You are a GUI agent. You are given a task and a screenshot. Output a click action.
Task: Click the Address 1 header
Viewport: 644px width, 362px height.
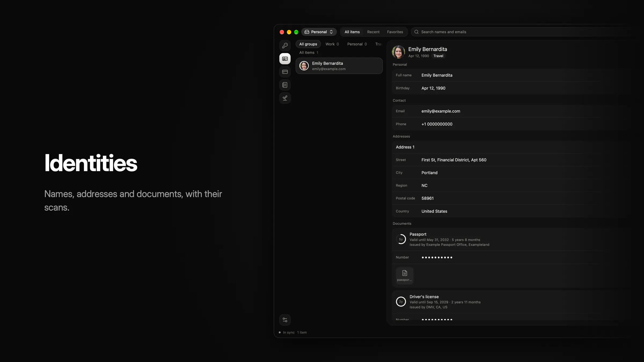pos(405,147)
